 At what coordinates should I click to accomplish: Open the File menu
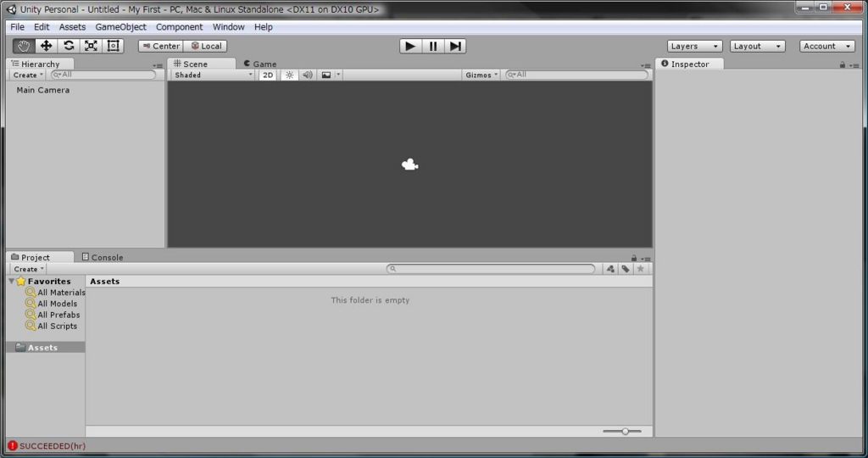coord(17,26)
